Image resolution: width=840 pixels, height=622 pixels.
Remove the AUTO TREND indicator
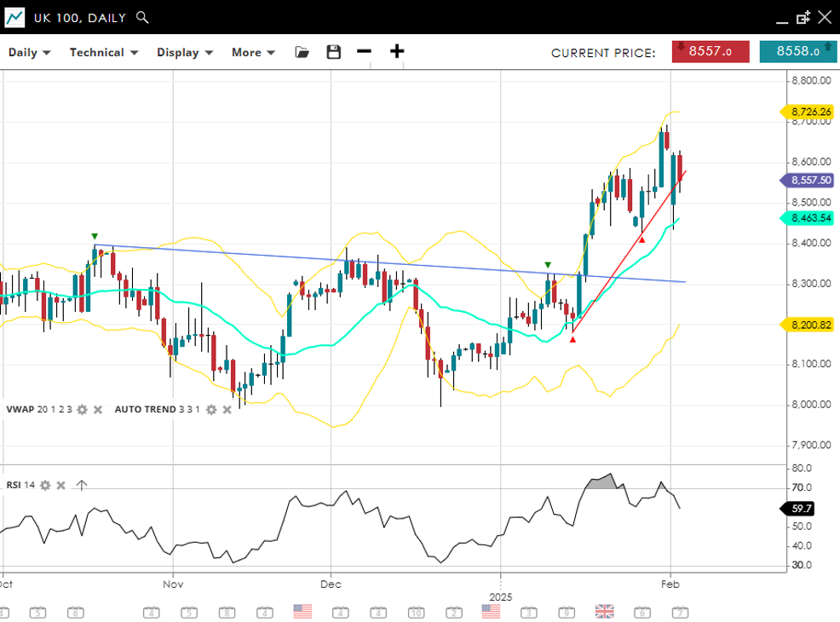click(x=227, y=410)
